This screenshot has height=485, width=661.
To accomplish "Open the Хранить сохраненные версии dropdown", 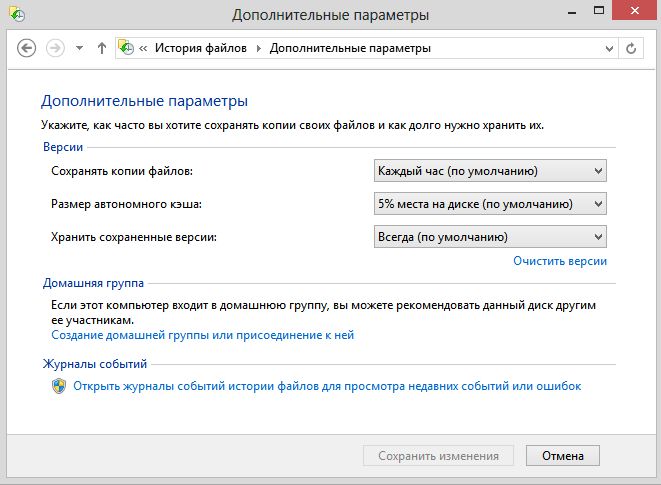I will (x=490, y=237).
